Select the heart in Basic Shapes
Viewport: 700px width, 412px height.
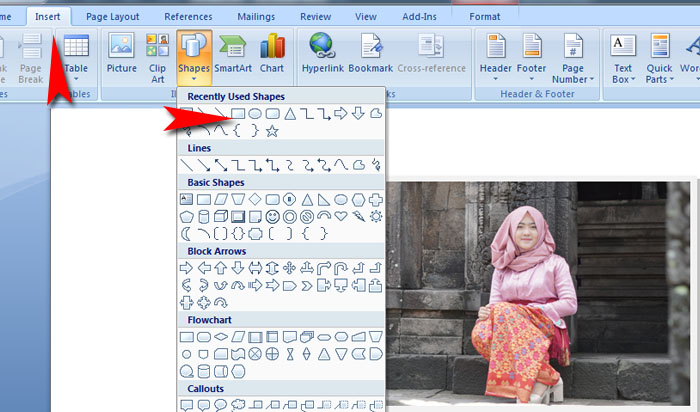(341, 216)
